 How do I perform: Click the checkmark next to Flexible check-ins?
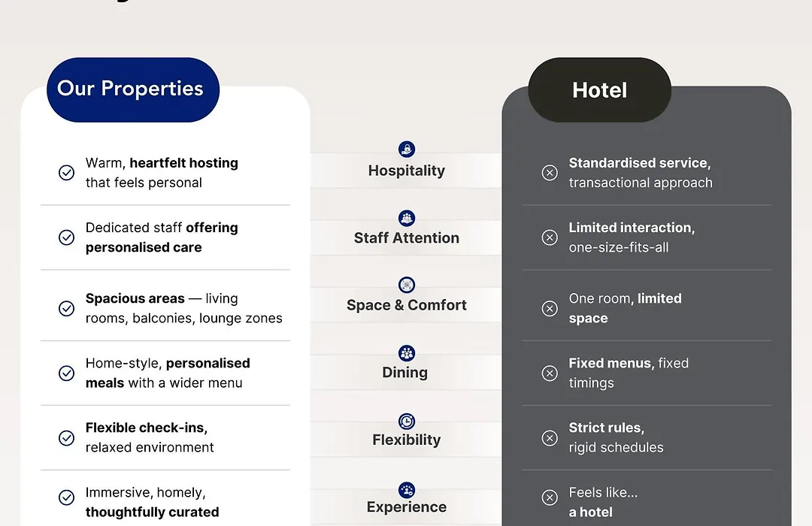66,437
